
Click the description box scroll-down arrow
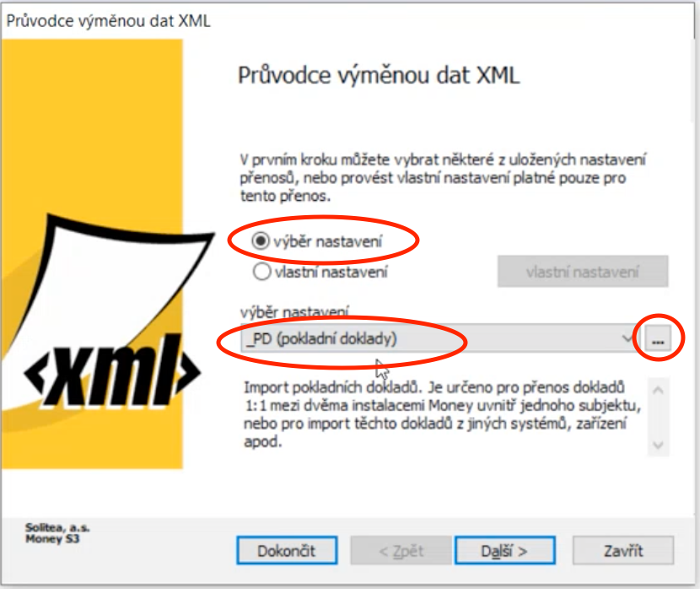tap(658, 445)
